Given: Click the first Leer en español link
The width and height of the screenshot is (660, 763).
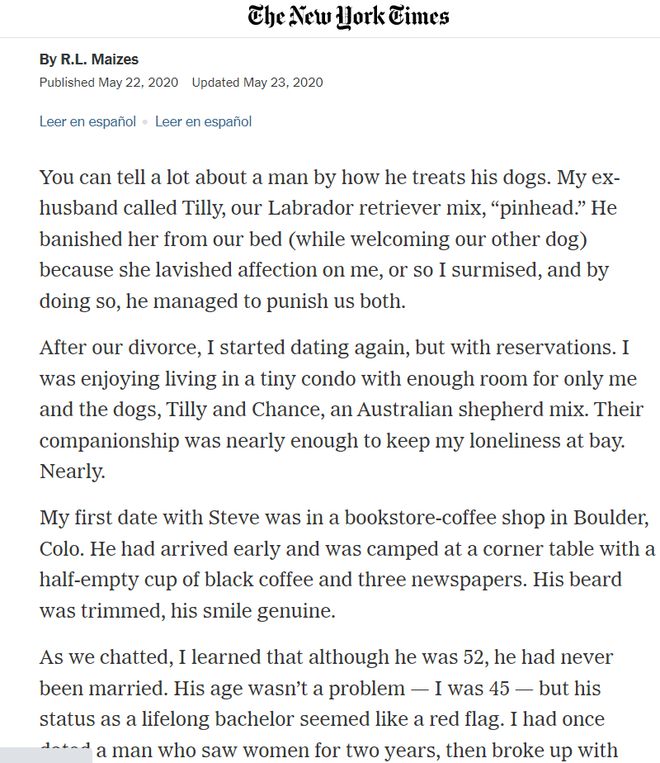Looking at the screenshot, I should (x=88, y=122).
